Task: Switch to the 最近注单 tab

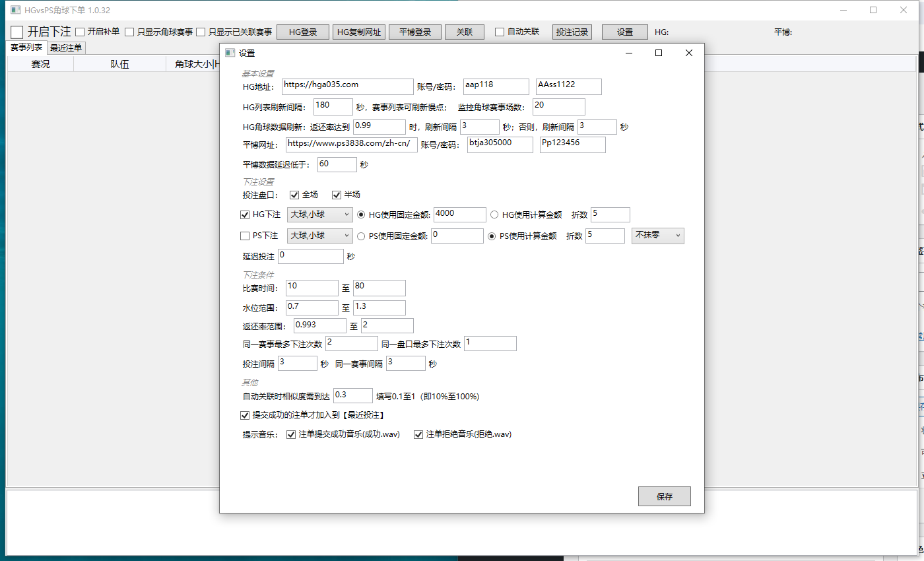Action: (66, 48)
